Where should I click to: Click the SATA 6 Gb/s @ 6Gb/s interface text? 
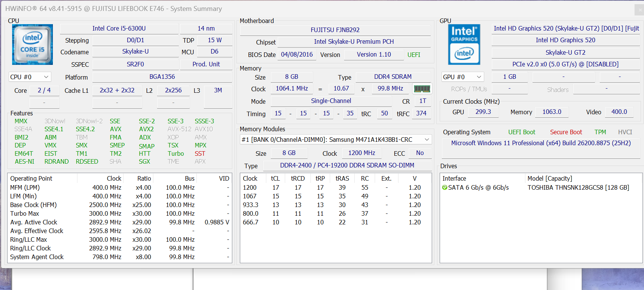[x=478, y=188]
